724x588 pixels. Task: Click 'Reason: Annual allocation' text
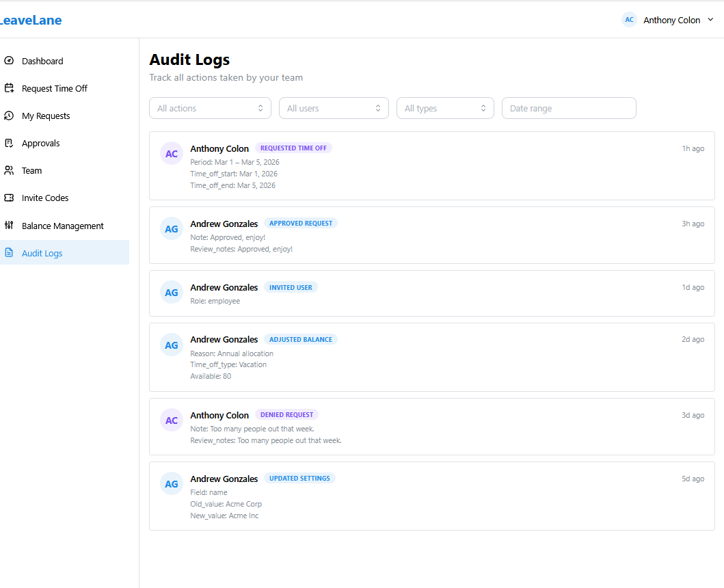(232, 353)
